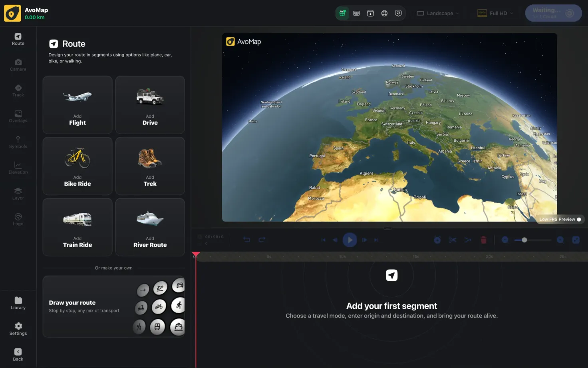Delete with the red trash icon
Viewport: 588px width, 368px height.
coord(484,240)
